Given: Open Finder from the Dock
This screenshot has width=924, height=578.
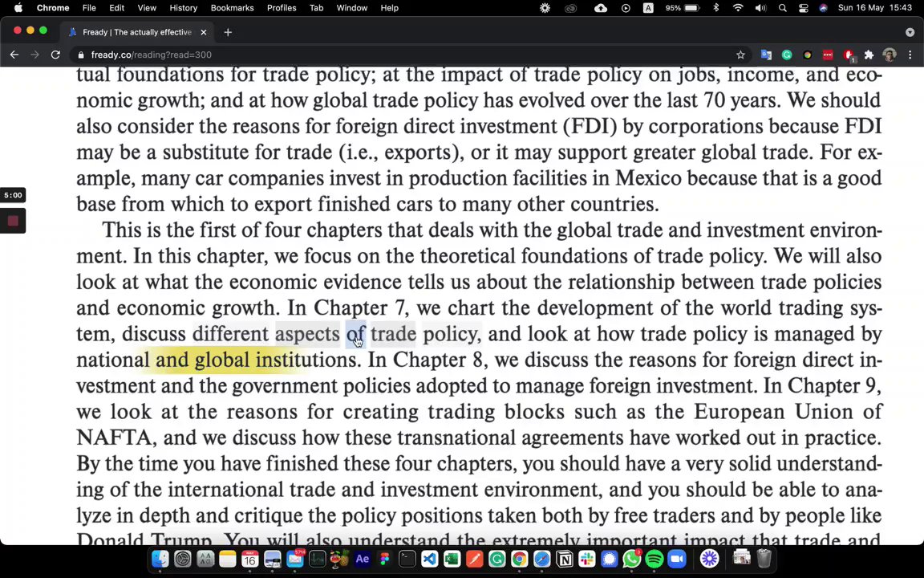Looking at the screenshot, I should (x=160, y=559).
